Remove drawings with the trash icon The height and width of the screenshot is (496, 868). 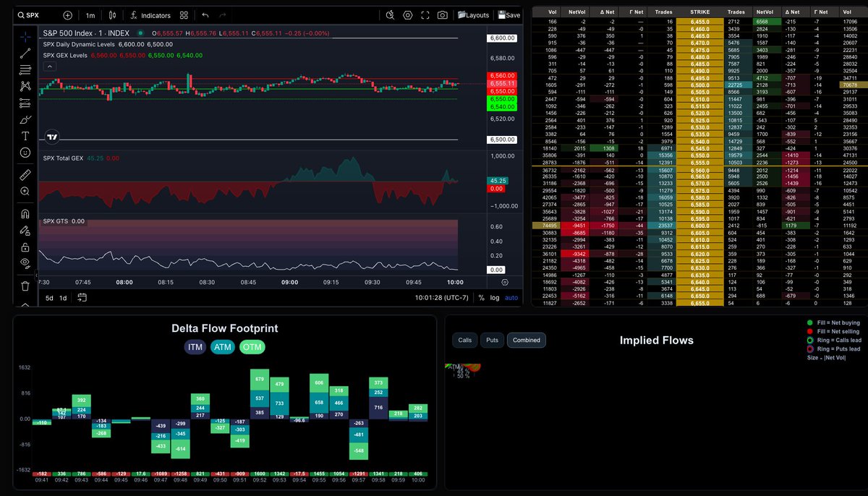[x=25, y=286]
